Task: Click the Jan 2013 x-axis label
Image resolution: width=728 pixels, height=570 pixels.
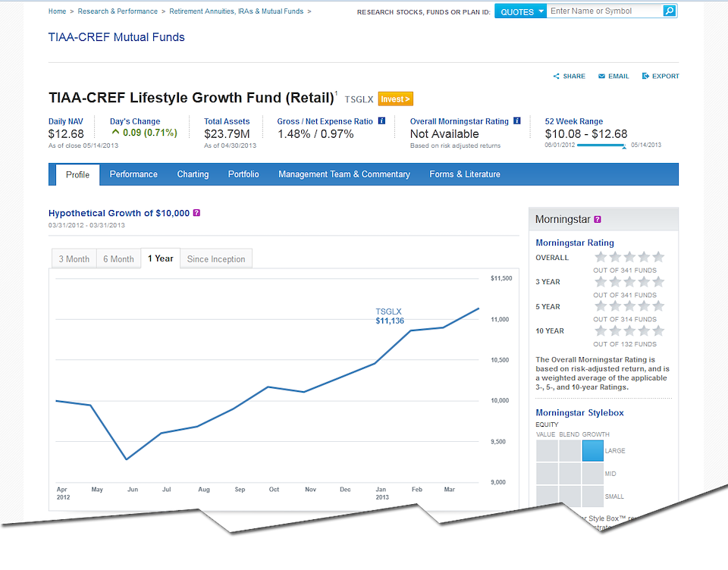Action: click(382, 493)
